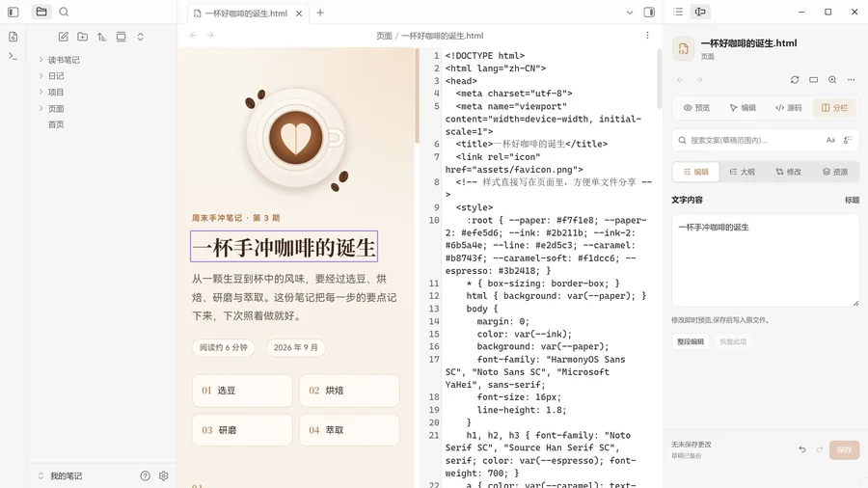Expand or collapse all folders icon

point(141,37)
